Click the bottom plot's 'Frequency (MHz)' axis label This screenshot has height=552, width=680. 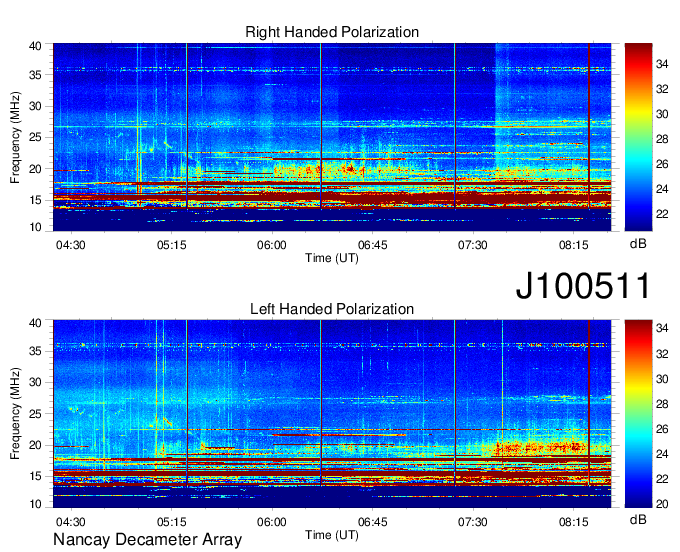pyautogui.click(x=15, y=414)
